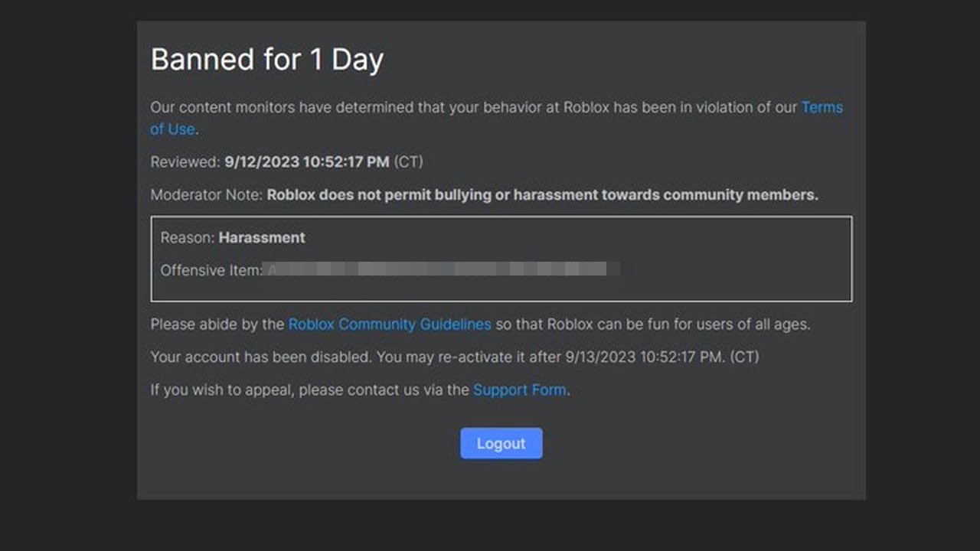Click the bold Harassment reason text
Screen dimensions: 980x551
click(262, 237)
